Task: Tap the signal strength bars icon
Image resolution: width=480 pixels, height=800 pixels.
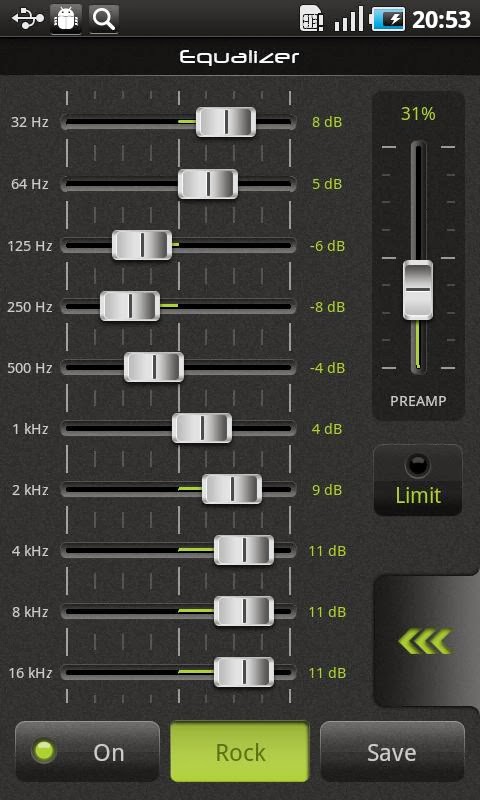Action: pyautogui.click(x=349, y=19)
